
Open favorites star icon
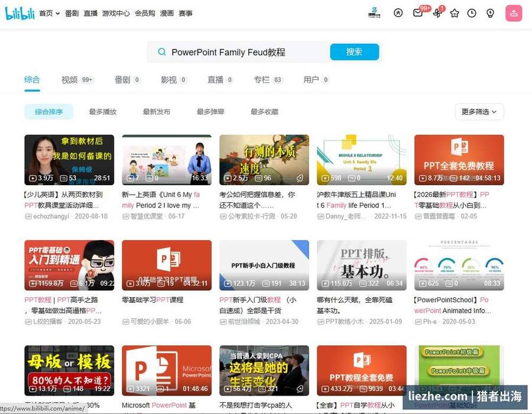tap(455, 13)
